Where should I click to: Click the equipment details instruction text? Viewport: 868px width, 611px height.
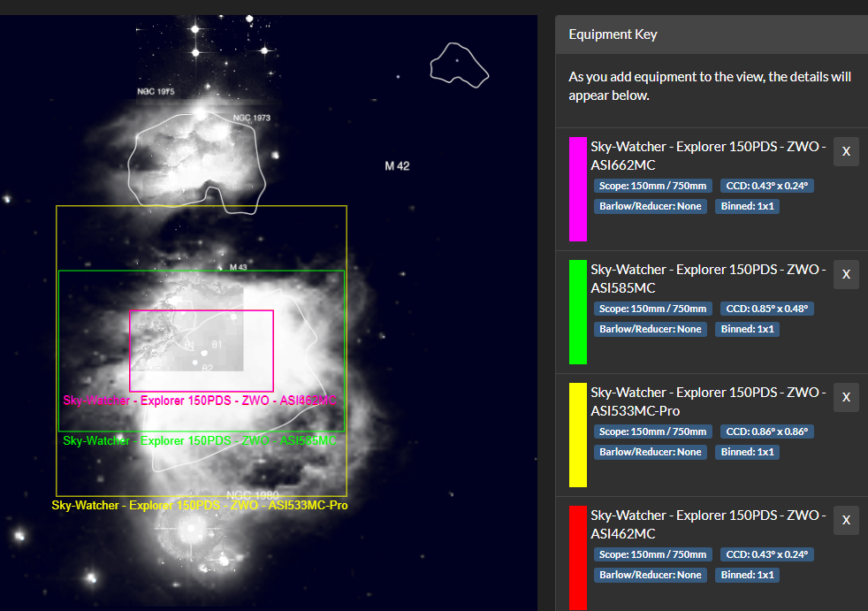click(710, 86)
